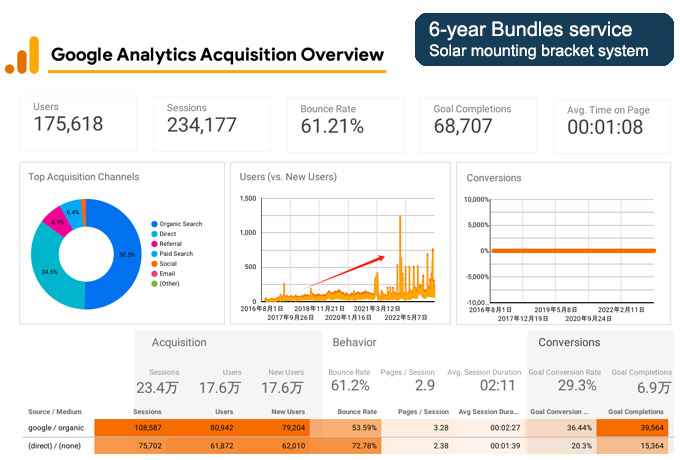Image resolution: width=680 pixels, height=460 pixels.
Task: Click goal completions cell 39,564
Action: point(652,428)
